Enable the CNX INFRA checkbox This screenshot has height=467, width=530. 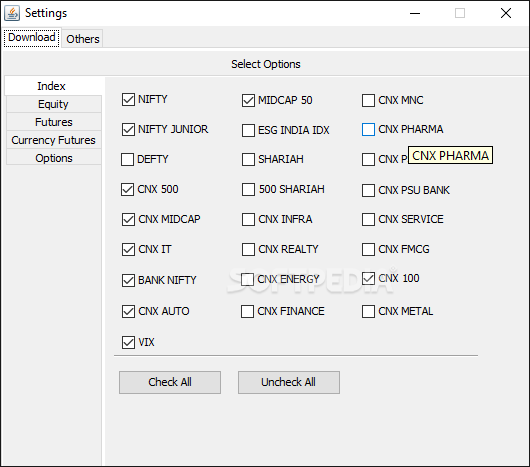coord(248,220)
